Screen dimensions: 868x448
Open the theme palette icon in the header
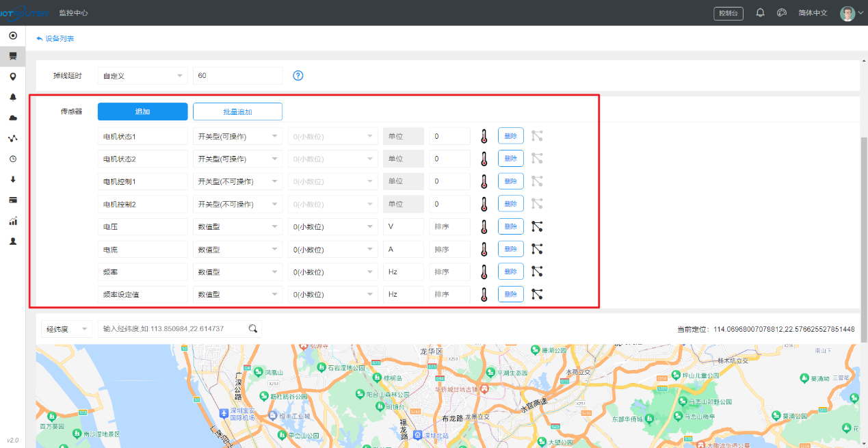pyautogui.click(x=782, y=13)
